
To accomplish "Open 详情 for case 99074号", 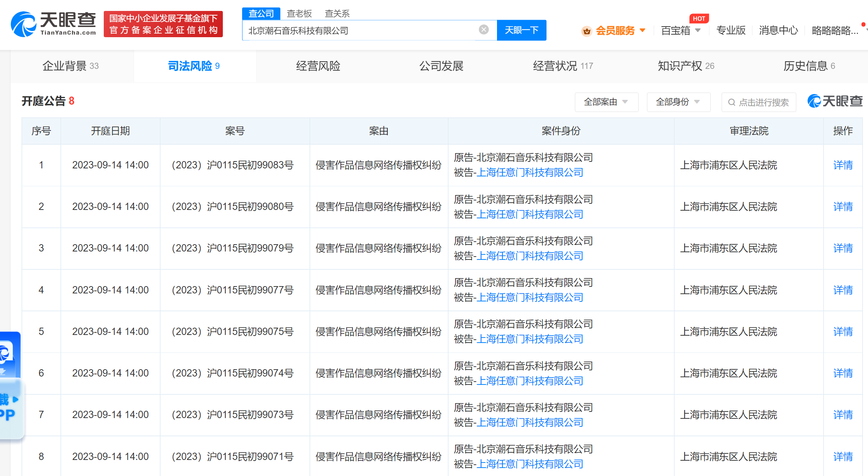I will click(x=843, y=373).
